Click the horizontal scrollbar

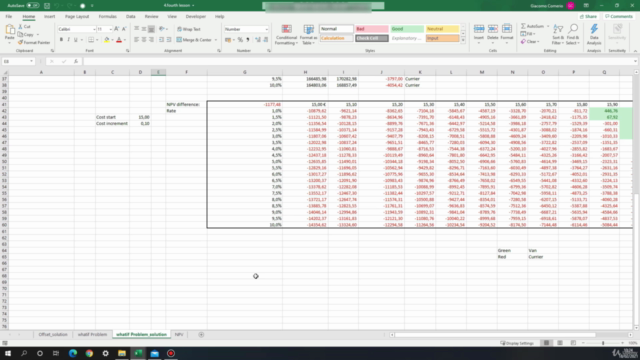point(494,335)
